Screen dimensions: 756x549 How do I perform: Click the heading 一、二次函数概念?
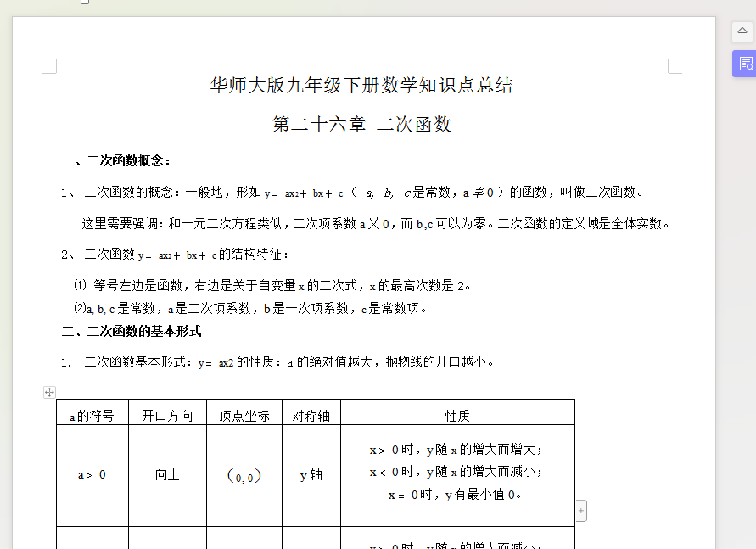116,161
